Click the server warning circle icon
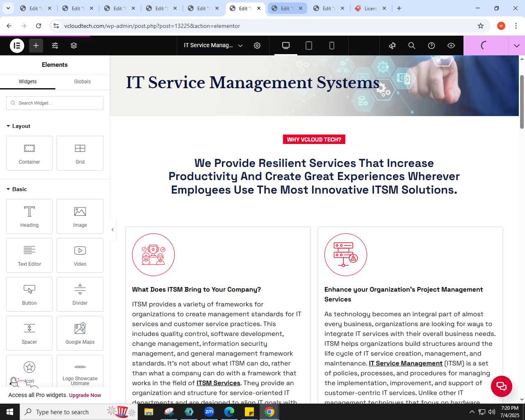 click(x=346, y=255)
